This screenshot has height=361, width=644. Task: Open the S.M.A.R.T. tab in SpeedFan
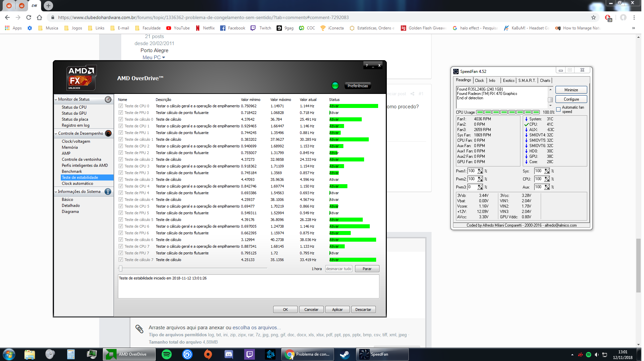(527, 81)
